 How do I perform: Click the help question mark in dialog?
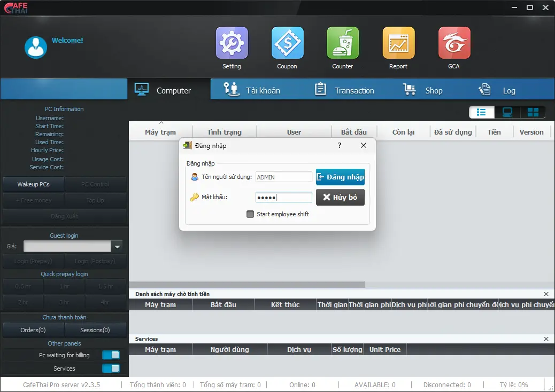pyautogui.click(x=340, y=145)
